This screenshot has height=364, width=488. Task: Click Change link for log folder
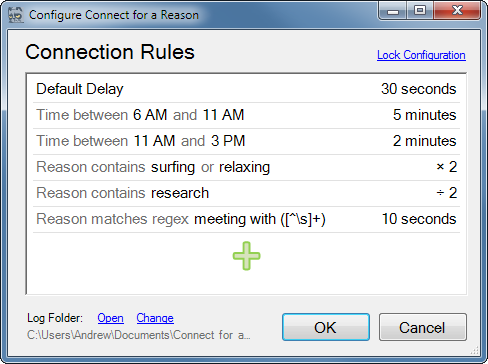[x=155, y=318]
